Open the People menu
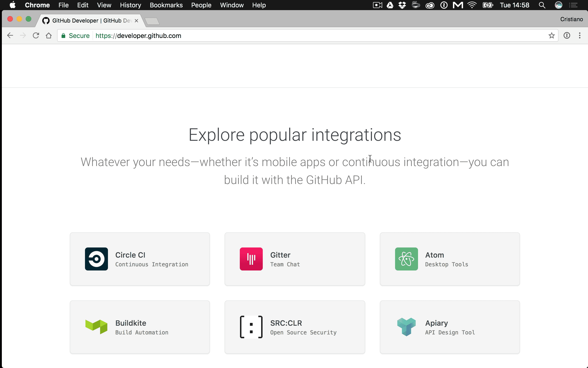The width and height of the screenshot is (588, 368). click(x=201, y=5)
